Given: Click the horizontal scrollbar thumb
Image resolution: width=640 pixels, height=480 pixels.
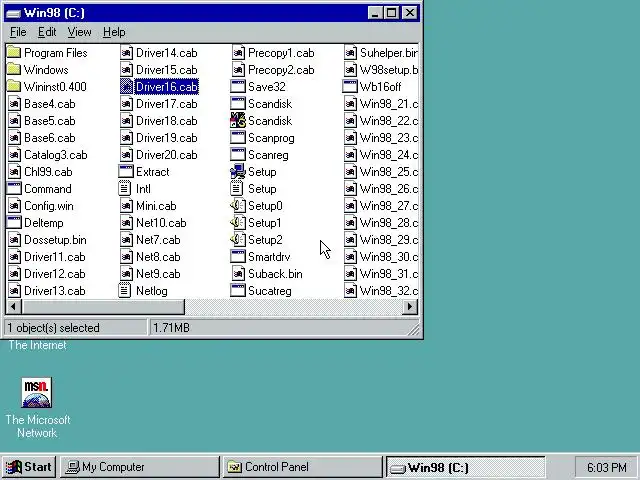Looking at the screenshot, I should point(103,307).
